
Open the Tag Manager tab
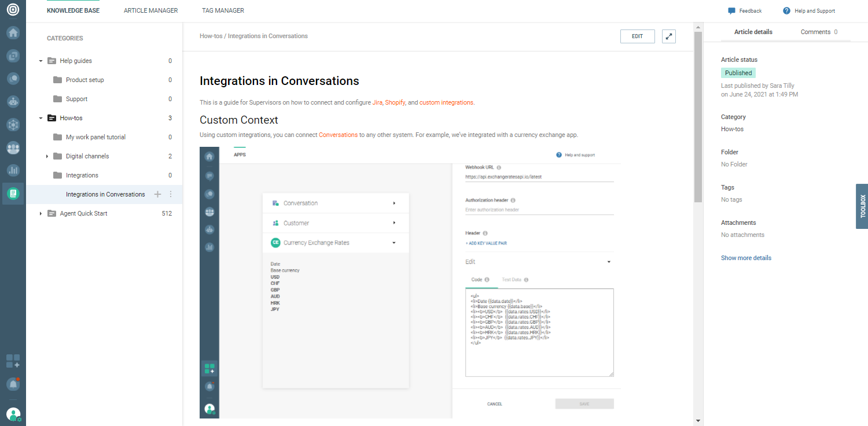[x=223, y=10]
